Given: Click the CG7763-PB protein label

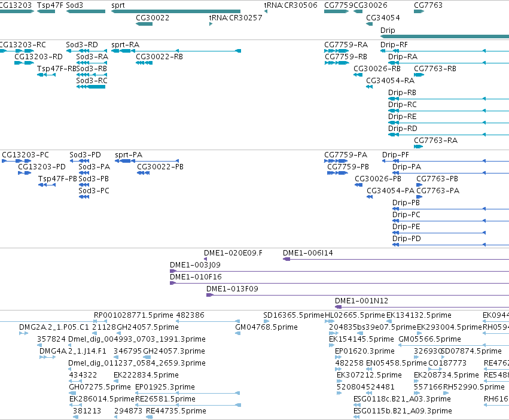Looking at the screenshot, I should pos(437,179).
